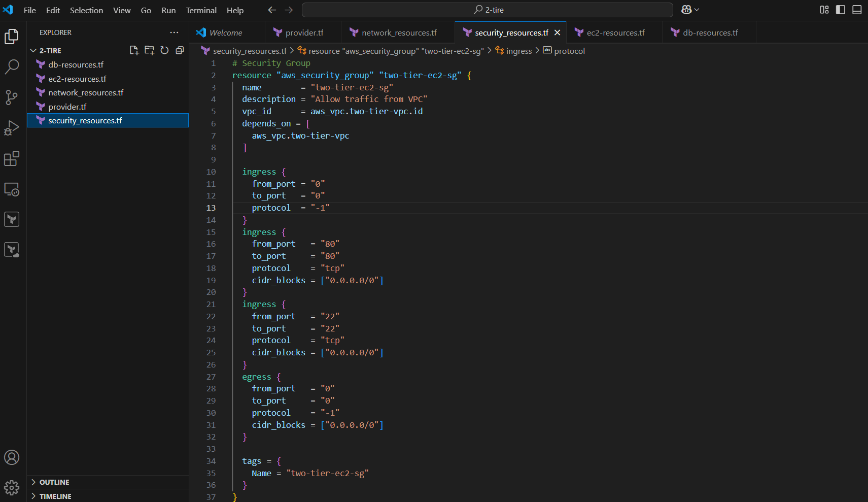Open the Search view in the activity bar
The width and height of the screenshot is (868, 502).
click(12, 66)
